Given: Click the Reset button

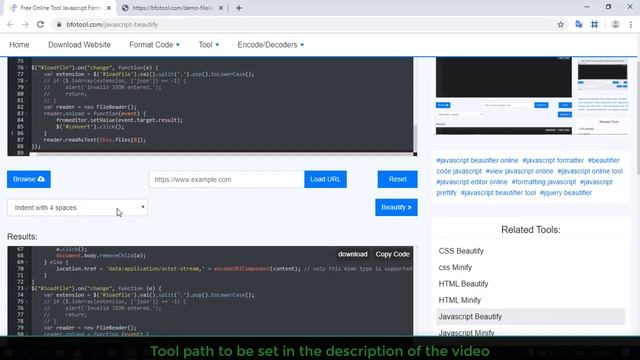Looking at the screenshot, I should coord(398,179).
